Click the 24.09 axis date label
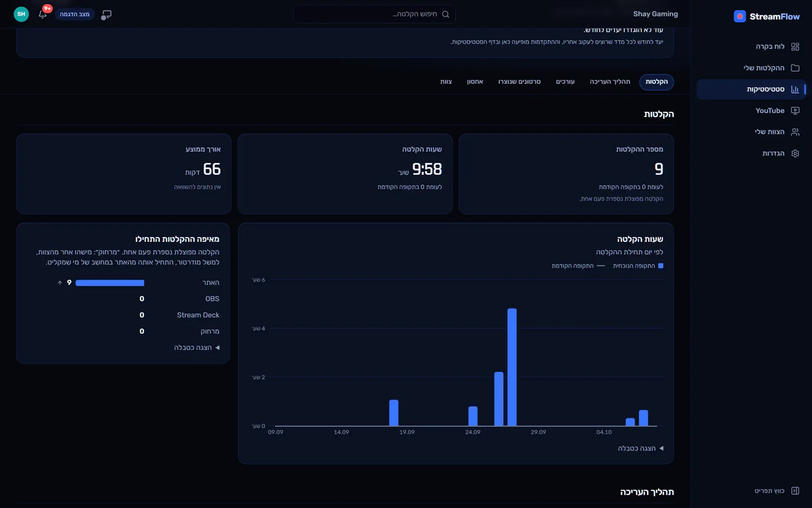Screen dimensions: 812x508 (472, 432)
